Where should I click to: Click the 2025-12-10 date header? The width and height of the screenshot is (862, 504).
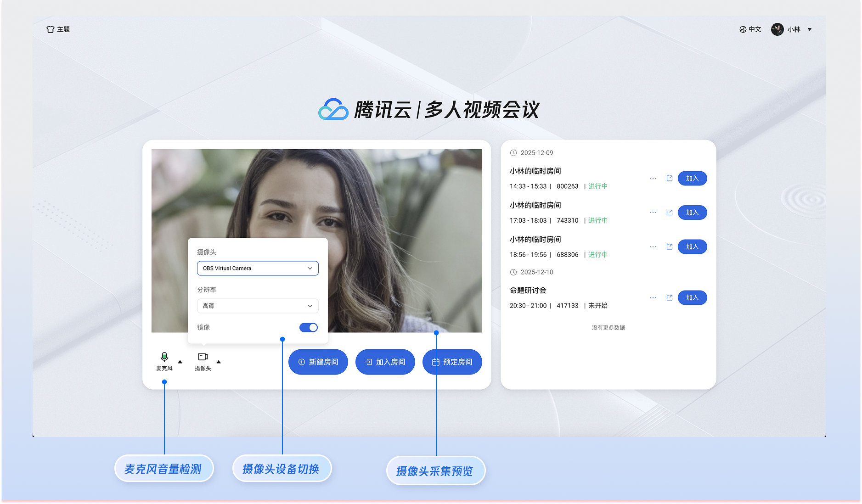tap(532, 272)
